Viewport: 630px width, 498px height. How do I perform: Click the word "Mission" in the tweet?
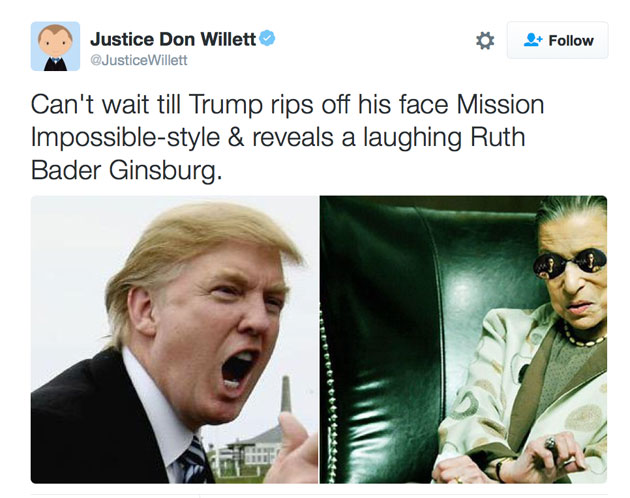click(x=500, y=105)
